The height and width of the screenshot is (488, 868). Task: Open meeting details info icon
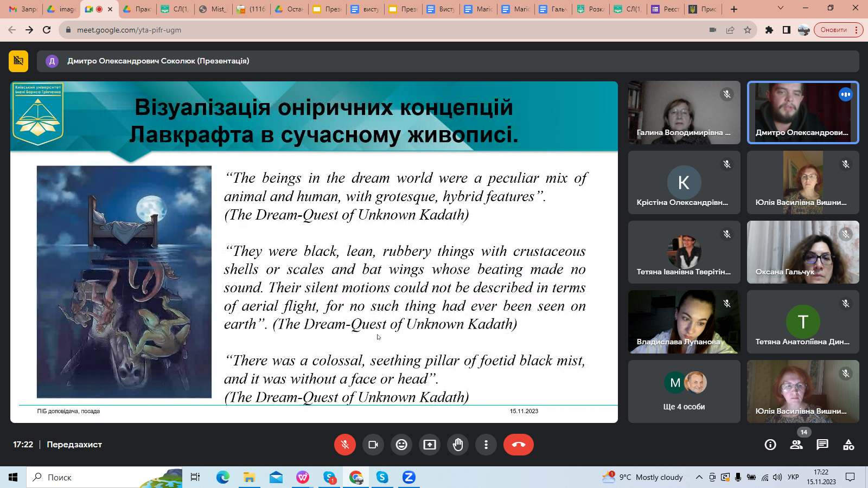click(x=770, y=445)
